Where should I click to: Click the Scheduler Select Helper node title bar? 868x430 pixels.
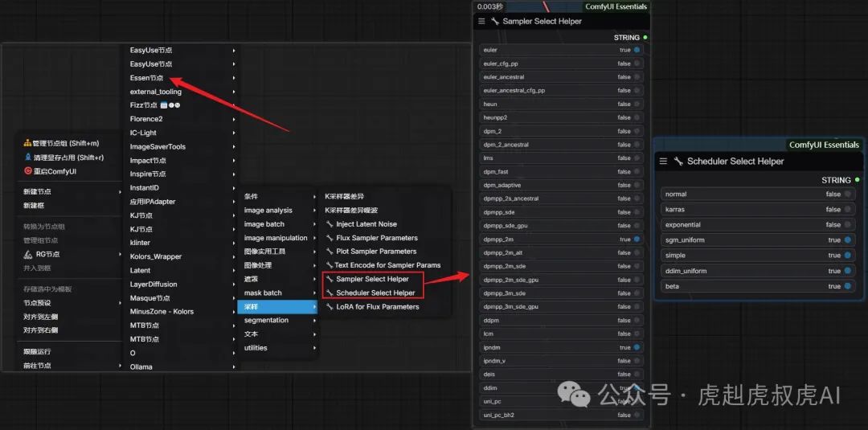pos(759,162)
